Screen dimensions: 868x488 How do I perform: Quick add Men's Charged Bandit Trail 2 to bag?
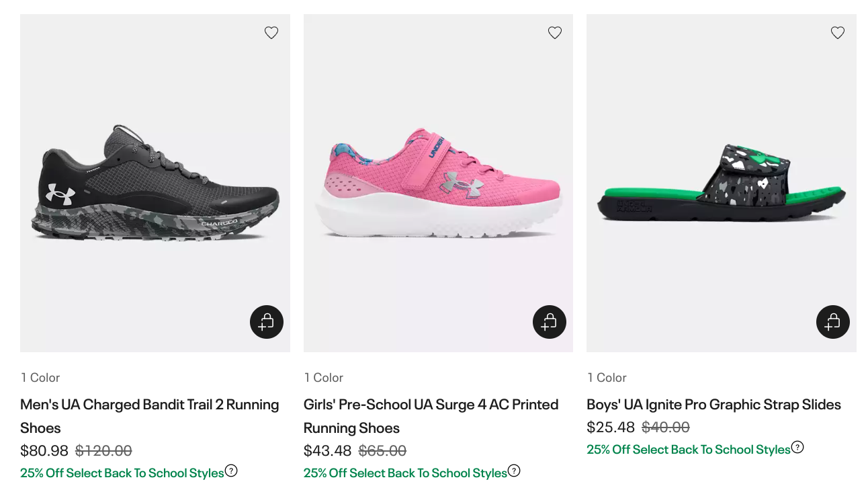267,322
